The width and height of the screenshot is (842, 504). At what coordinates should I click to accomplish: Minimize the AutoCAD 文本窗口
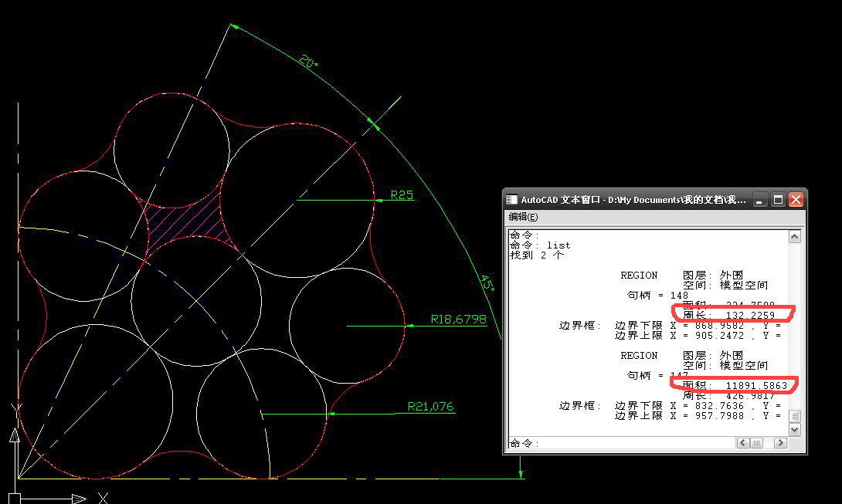tap(759, 200)
